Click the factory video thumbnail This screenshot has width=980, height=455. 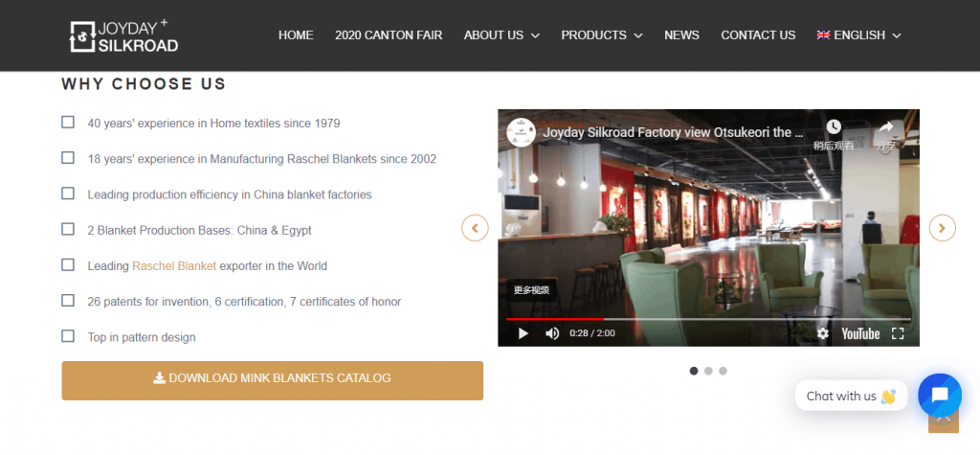point(708,228)
